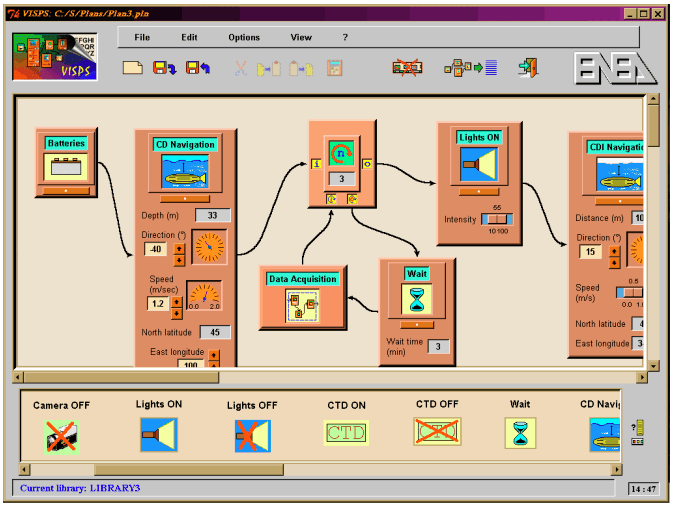Click the New plan blank page icon
The image size is (675, 506).
[x=132, y=68]
